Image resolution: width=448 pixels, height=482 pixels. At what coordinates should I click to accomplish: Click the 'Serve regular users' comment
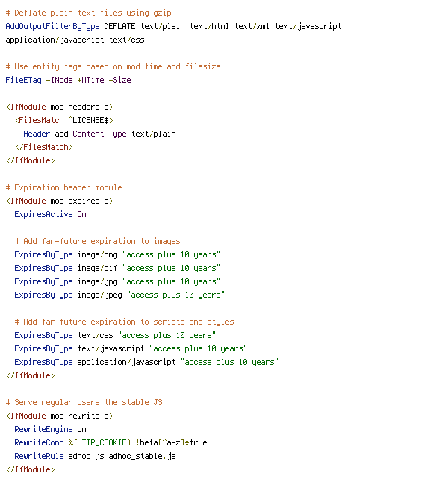click(84, 402)
